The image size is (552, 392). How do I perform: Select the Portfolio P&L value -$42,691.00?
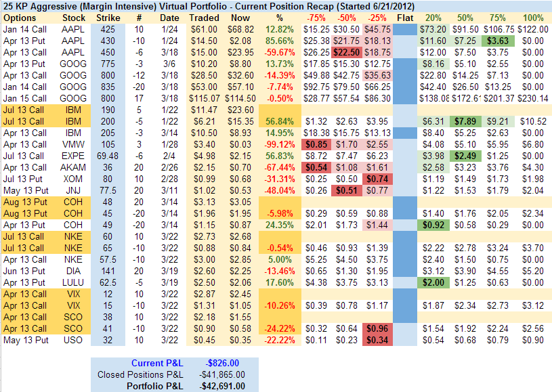(x=220, y=386)
